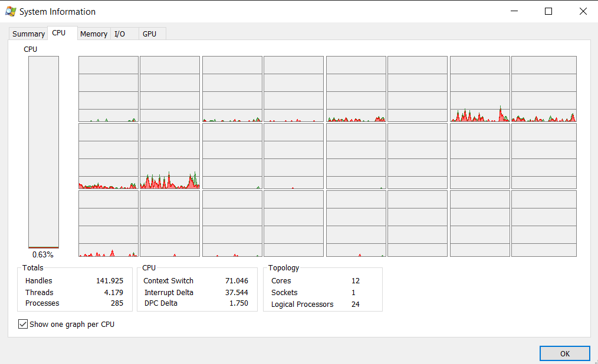Click the Totals group heading
598x364 pixels.
[x=33, y=267]
